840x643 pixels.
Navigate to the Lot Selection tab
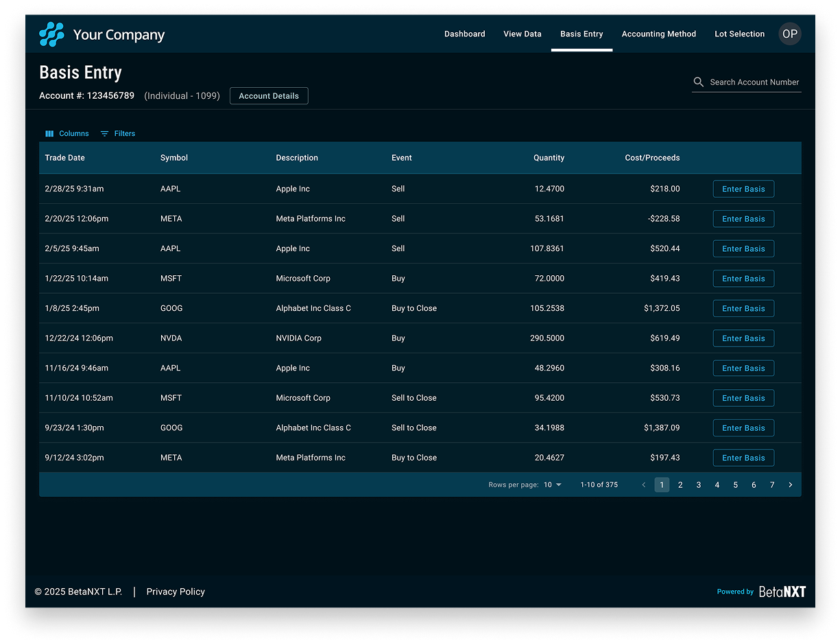739,34
